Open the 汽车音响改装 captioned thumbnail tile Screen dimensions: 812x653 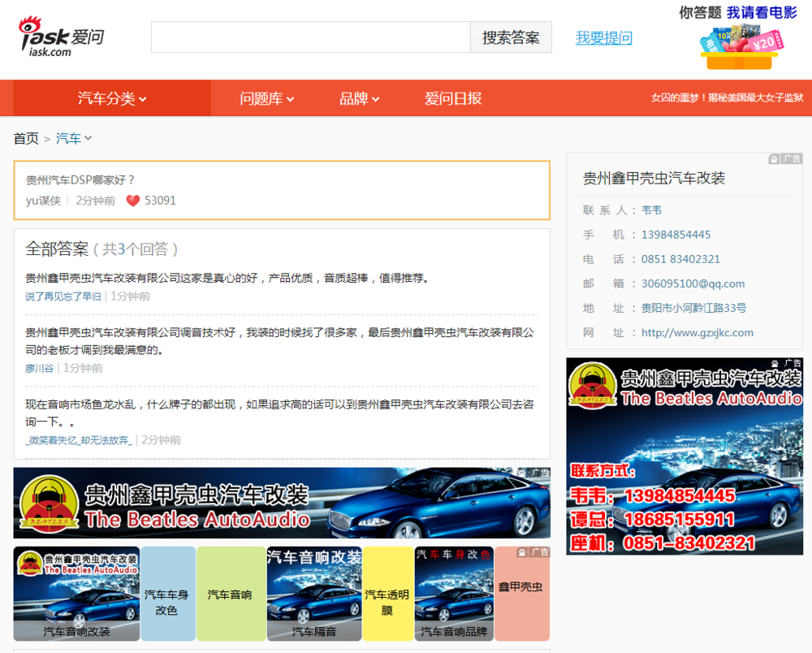coord(76,594)
